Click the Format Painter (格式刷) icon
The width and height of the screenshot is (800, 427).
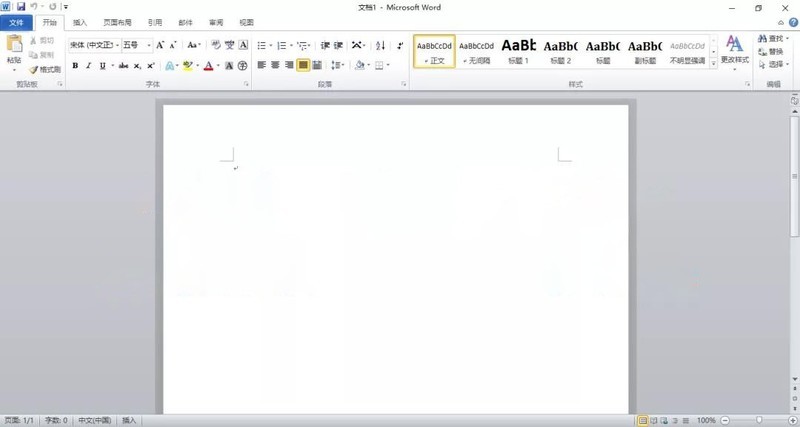click(45, 70)
